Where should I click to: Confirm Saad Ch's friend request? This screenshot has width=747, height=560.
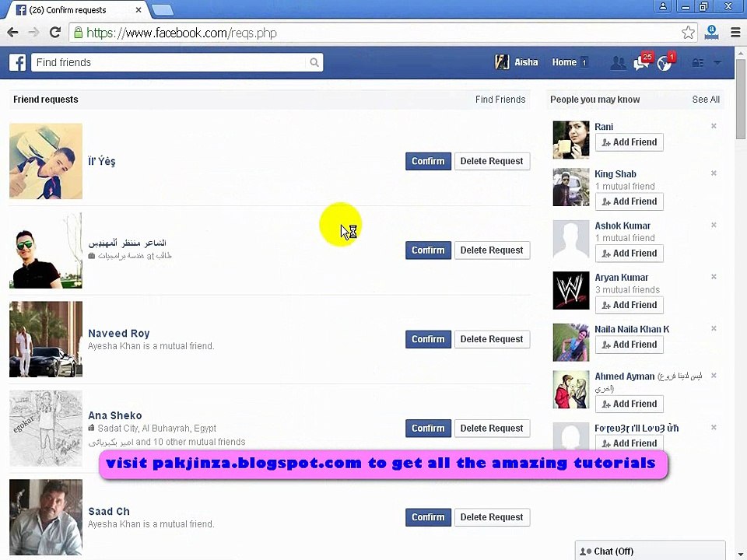click(428, 518)
